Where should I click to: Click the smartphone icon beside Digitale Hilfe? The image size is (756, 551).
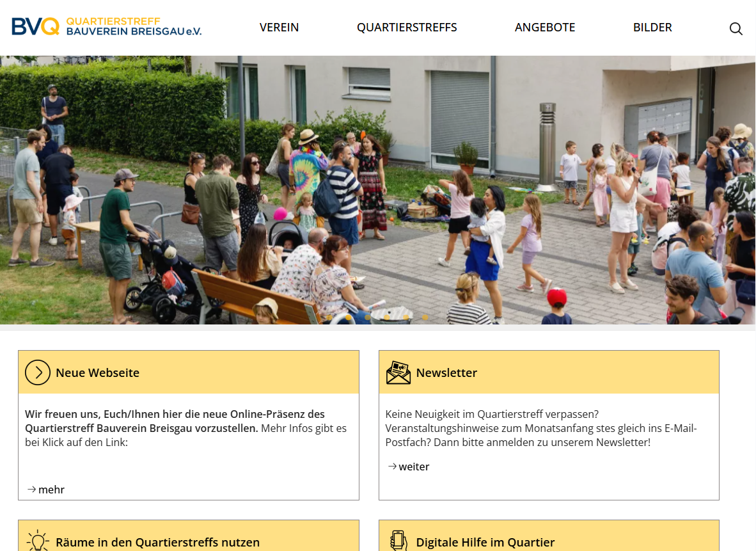397,541
